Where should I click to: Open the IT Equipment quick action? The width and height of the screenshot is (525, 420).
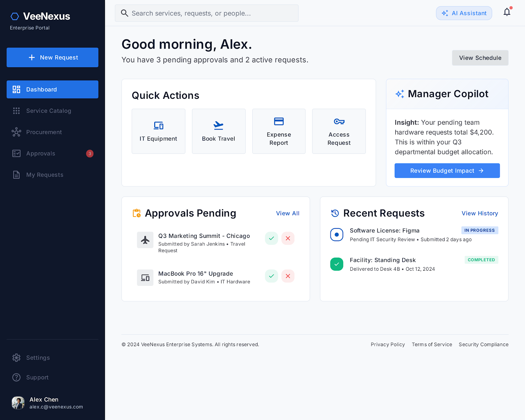pyautogui.click(x=158, y=131)
